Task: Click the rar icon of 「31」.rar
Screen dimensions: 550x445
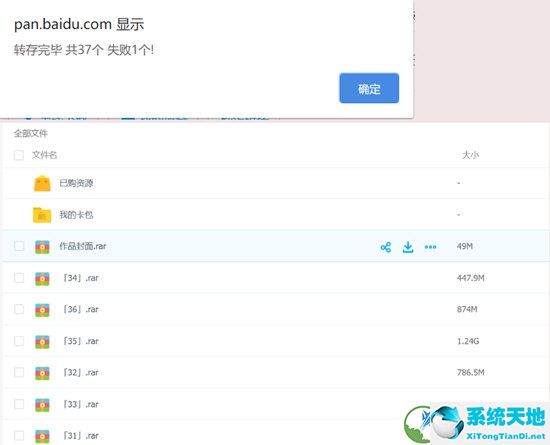Action: (42, 436)
